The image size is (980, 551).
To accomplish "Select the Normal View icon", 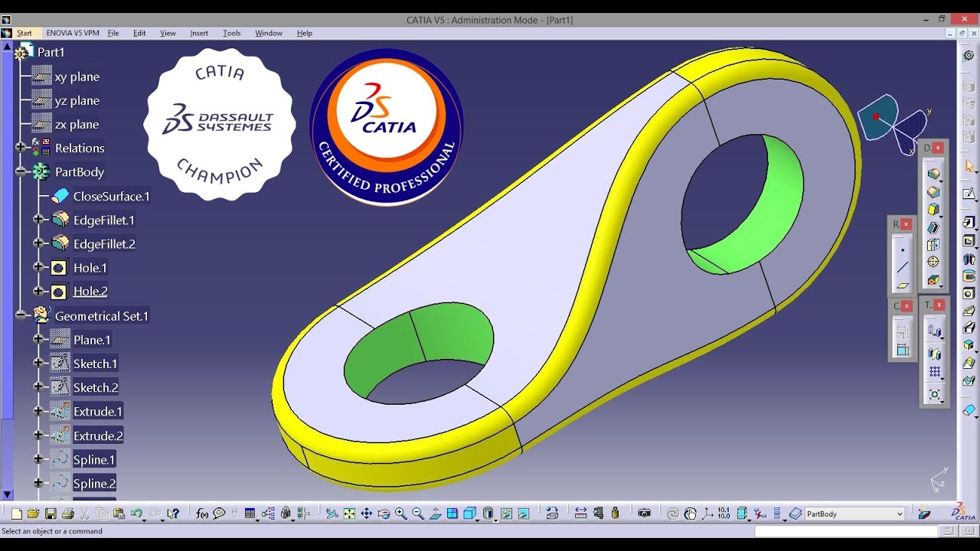I will pos(435,514).
